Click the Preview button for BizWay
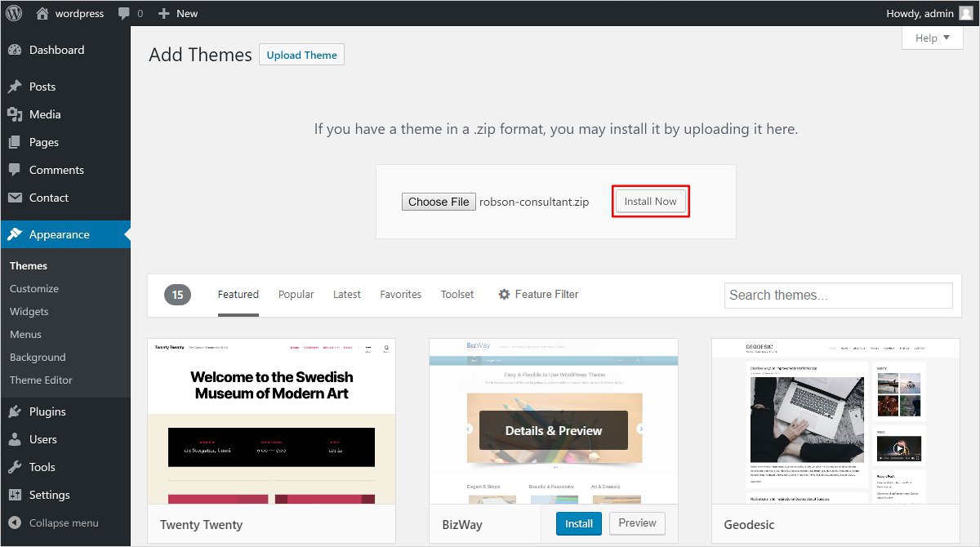 [637, 523]
